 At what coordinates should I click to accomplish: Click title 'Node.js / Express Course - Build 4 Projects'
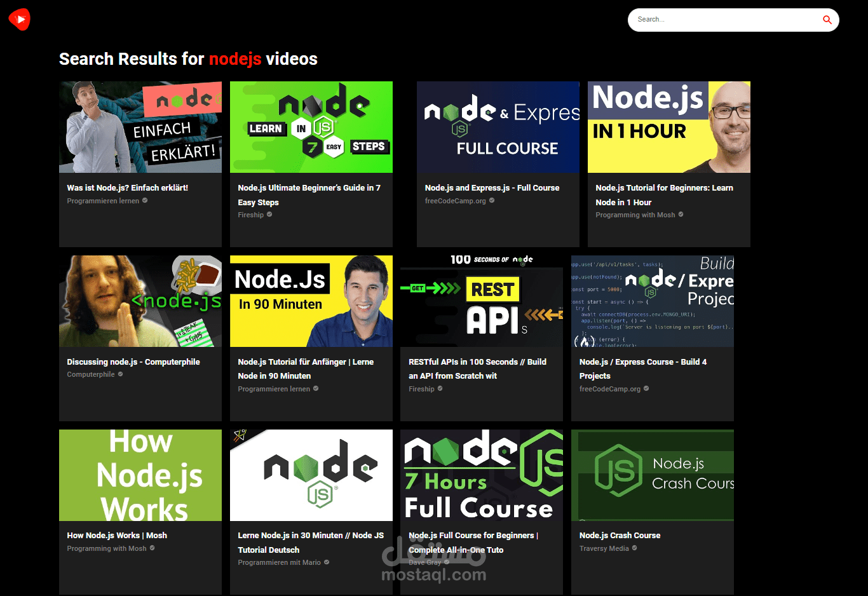[643, 369]
